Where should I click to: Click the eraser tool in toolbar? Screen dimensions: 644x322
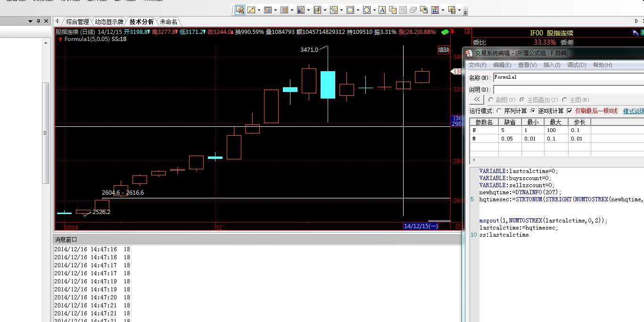413,10
